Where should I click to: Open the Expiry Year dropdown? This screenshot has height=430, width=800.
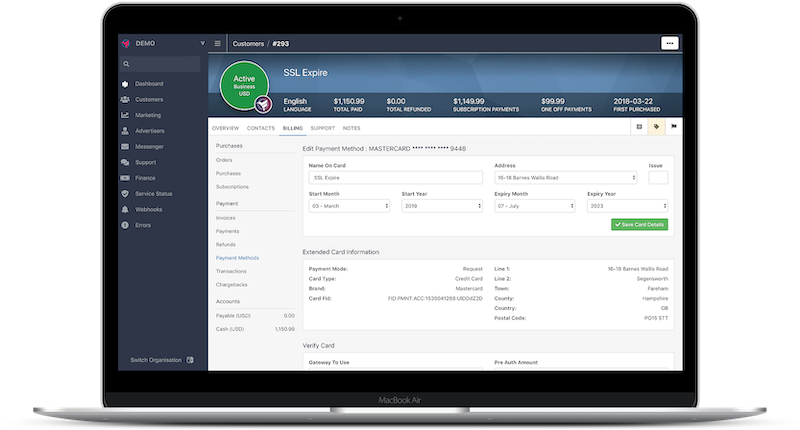(x=628, y=206)
